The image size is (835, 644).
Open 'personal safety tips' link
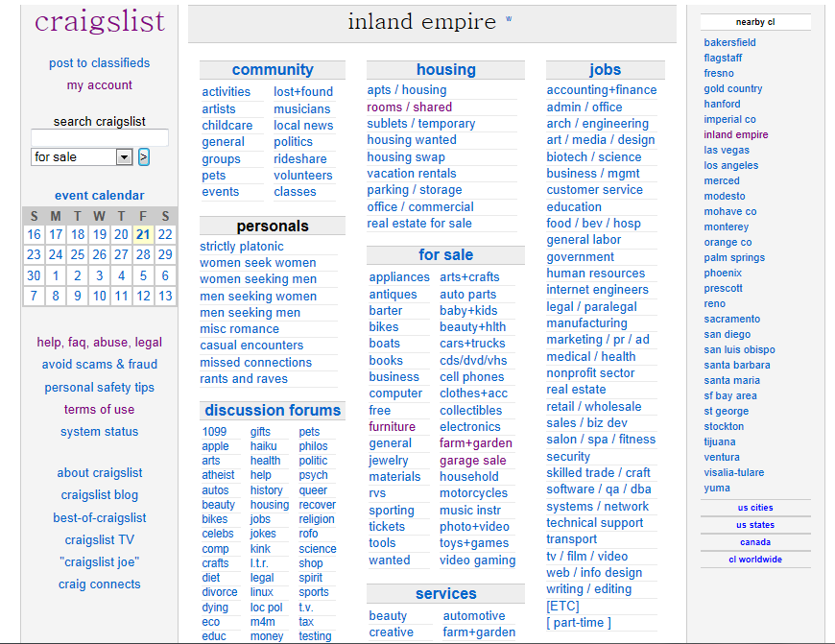pyautogui.click(x=100, y=387)
